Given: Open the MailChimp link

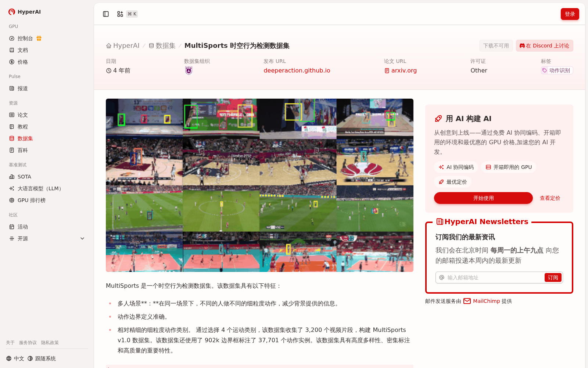Looking at the screenshot, I should 486,301.
